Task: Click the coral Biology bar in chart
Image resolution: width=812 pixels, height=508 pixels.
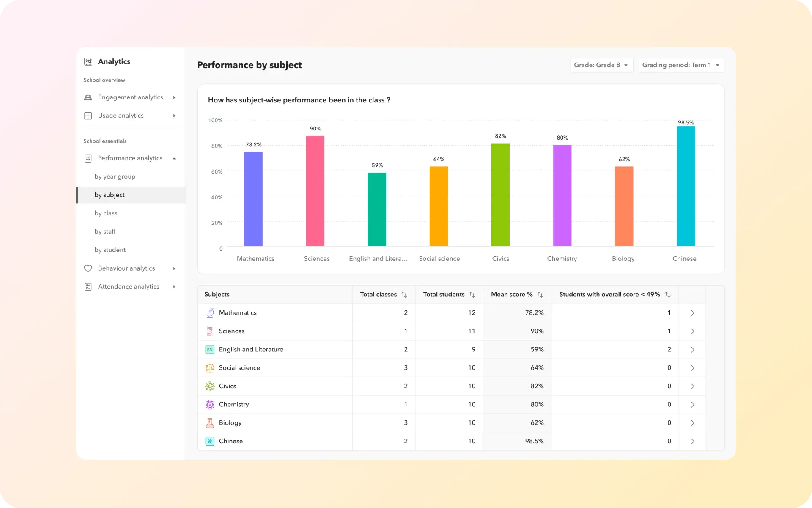Action: pos(624,206)
